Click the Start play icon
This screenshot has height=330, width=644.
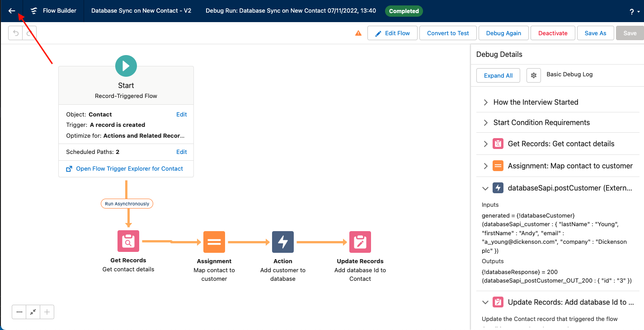click(126, 66)
